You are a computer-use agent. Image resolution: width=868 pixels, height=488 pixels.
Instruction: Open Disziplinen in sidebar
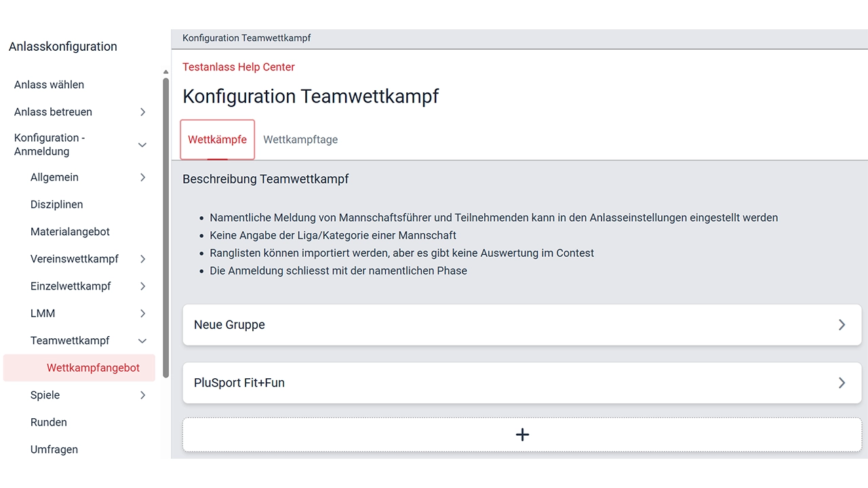point(56,205)
